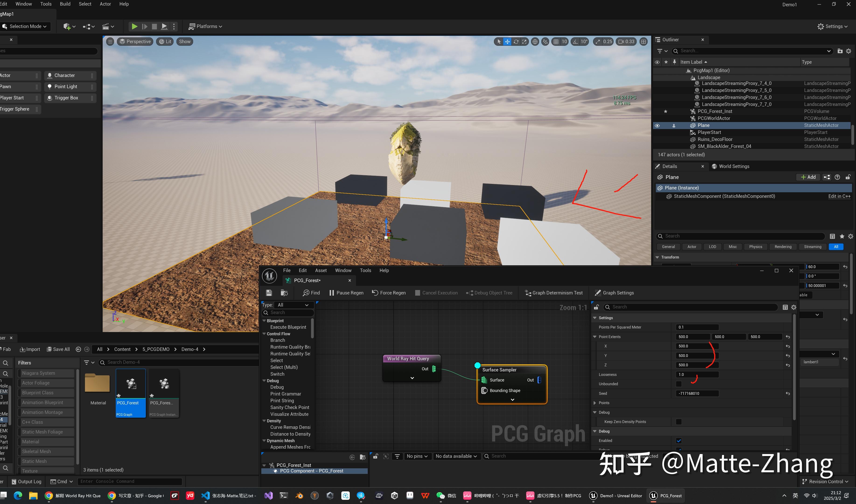Image resolution: width=856 pixels, height=504 pixels.
Task: Click Pause Regen in PCG graph toolbar
Action: click(x=346, y=293)
